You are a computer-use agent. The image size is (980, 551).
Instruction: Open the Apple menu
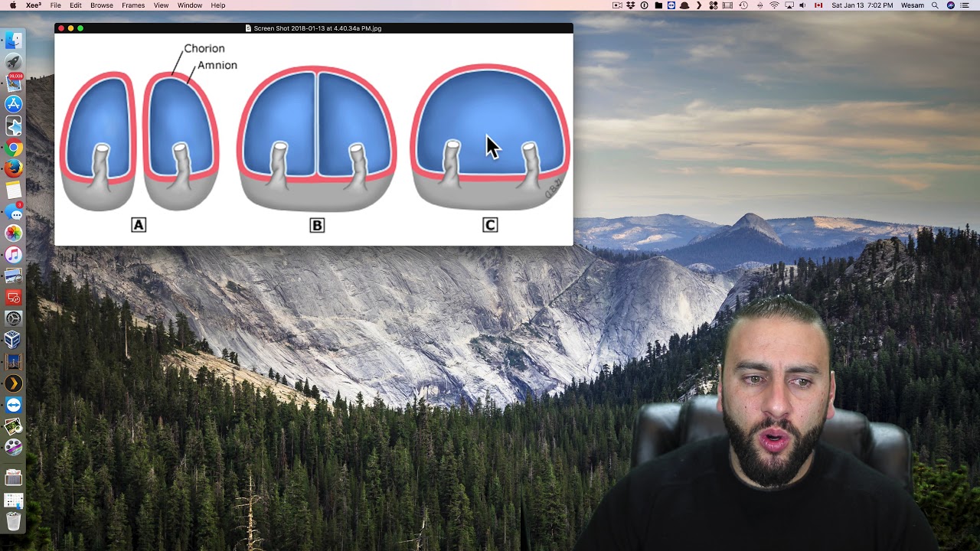[x=12, y=5]
